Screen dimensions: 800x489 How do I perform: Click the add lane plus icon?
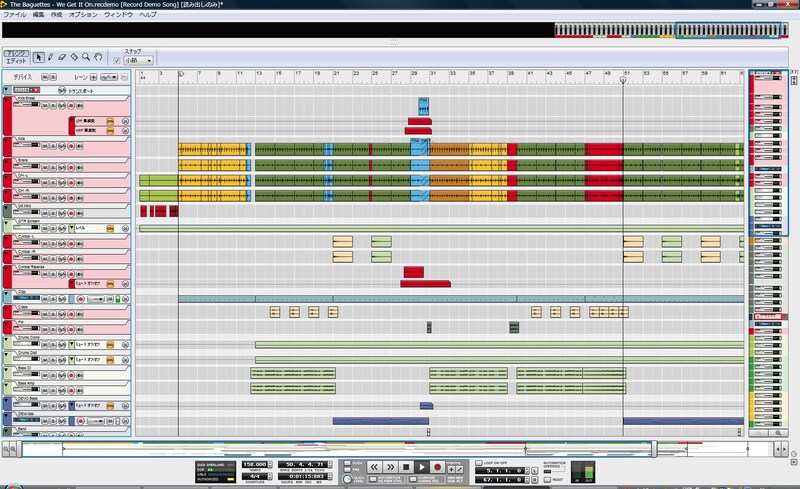click(x=93, y=77)
